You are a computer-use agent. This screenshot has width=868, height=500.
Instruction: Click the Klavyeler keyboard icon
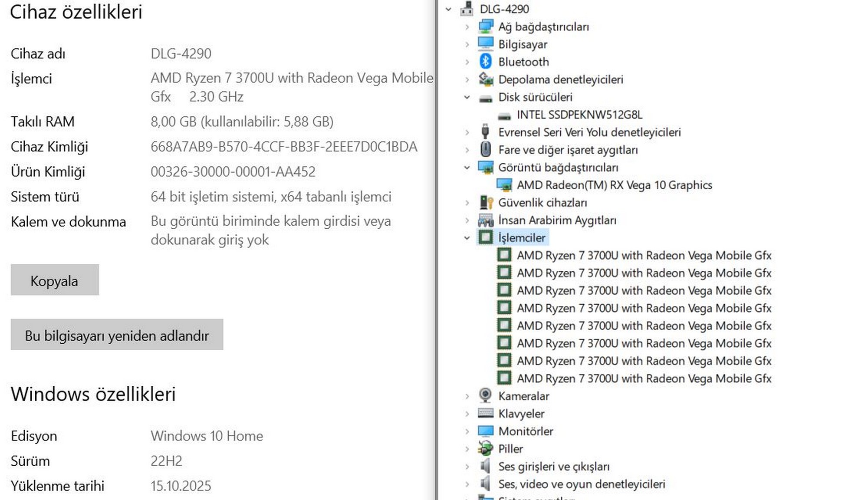coord(485,413)
